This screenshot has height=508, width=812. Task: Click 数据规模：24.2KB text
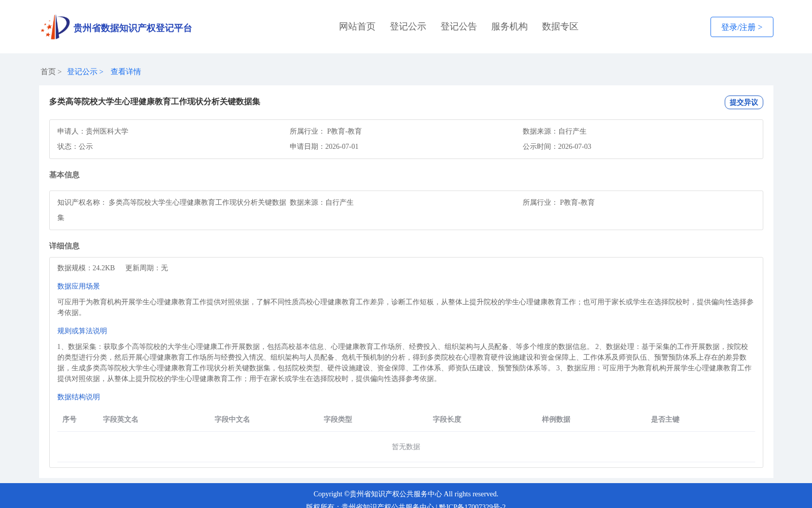(x=86, y=268)
